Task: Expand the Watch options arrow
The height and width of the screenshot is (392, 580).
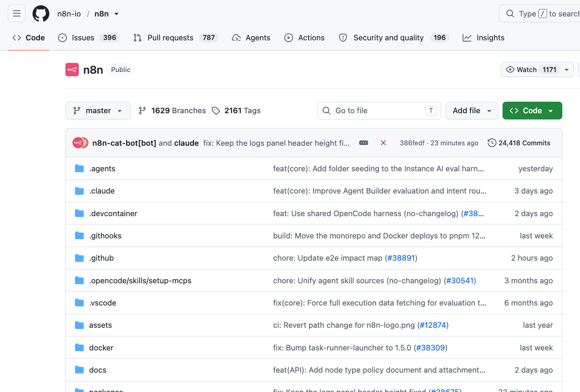Action: [x=567, y=70]
